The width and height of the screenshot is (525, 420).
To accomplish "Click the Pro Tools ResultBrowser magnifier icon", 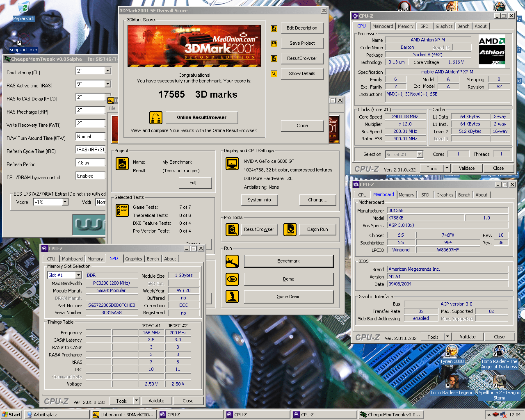I will [x=232, y=230].
